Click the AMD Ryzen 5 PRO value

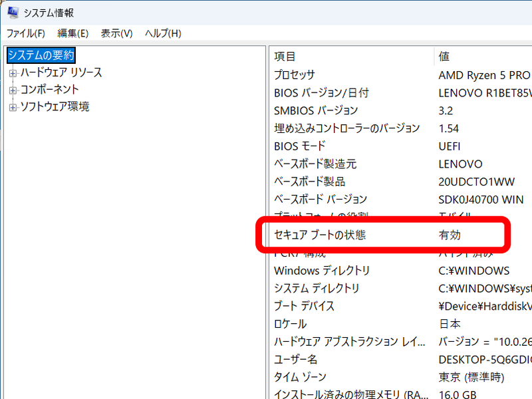[484, 75]
